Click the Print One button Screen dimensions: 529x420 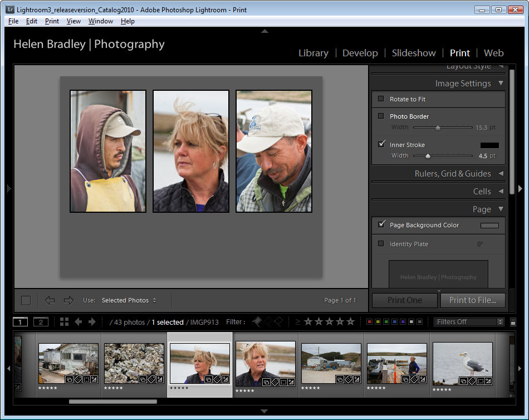[405, 300]
